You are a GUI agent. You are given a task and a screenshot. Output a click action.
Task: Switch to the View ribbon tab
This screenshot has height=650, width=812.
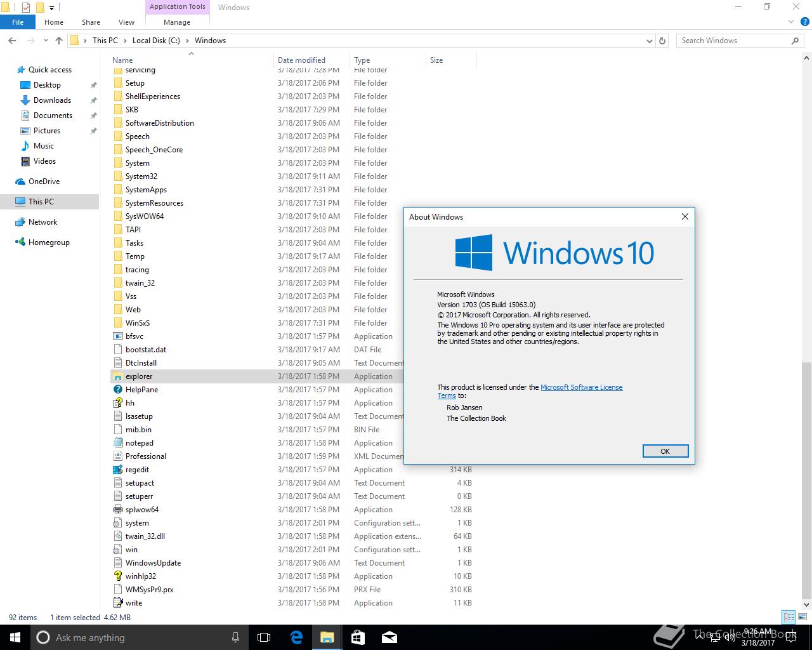[x=126, y=22]
